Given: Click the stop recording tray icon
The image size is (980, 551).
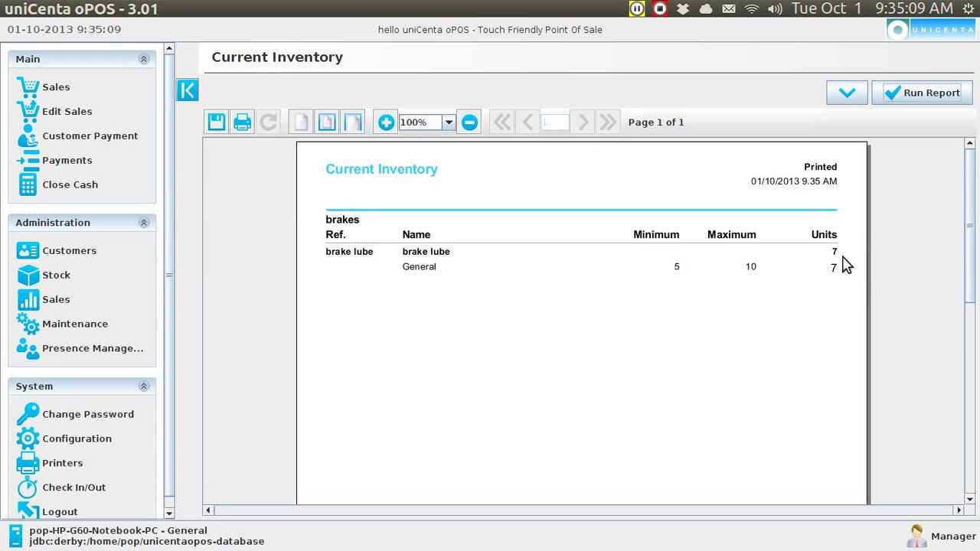Looking at the screenshot, I should pos(660,9).
